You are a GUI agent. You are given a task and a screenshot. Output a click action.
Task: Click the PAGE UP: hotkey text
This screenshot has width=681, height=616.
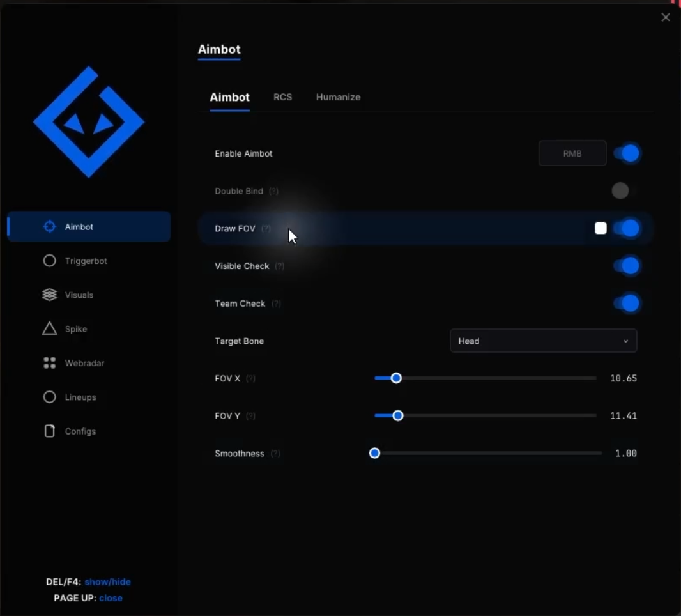(x=75, y=598)
